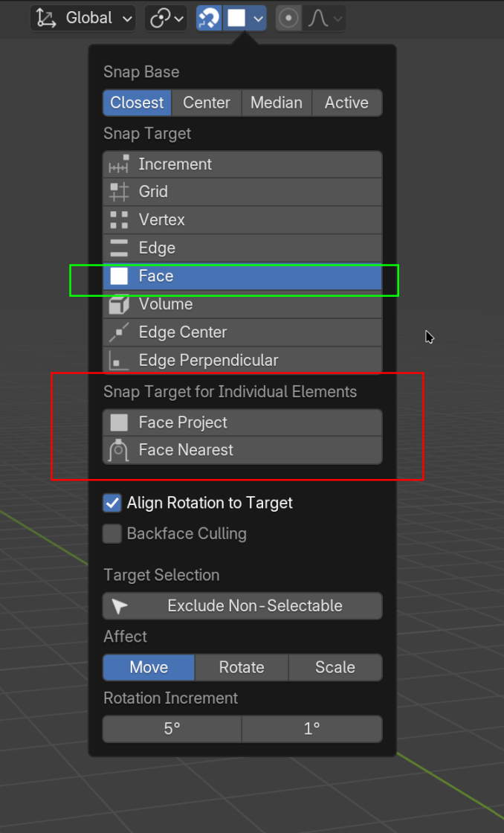Enable Face Nearest individual snapping
The width and height of the screenshot is (504, 833).
[x=242, y=451]
